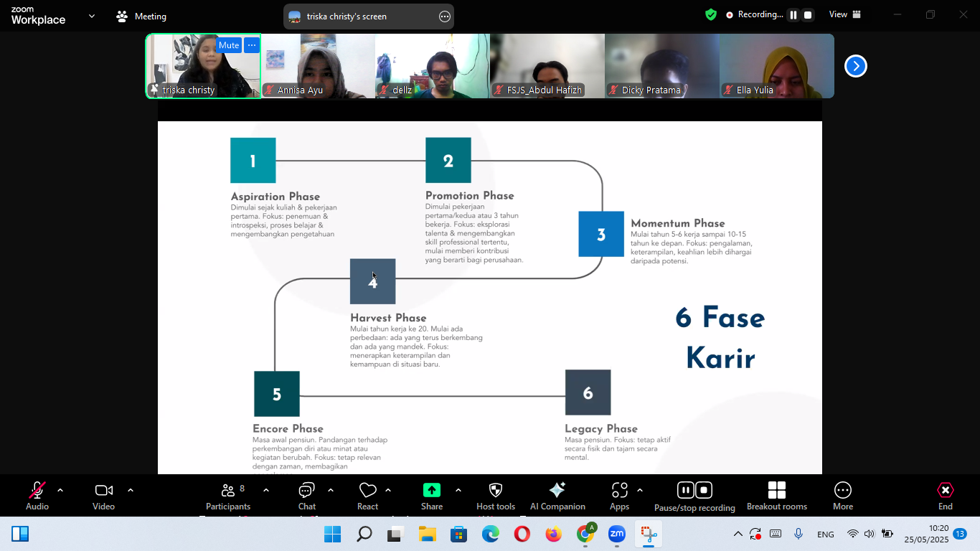Screen dimensions: 980x551
Task: Open Google Chrome from taskbar
Action: (586, 534)
